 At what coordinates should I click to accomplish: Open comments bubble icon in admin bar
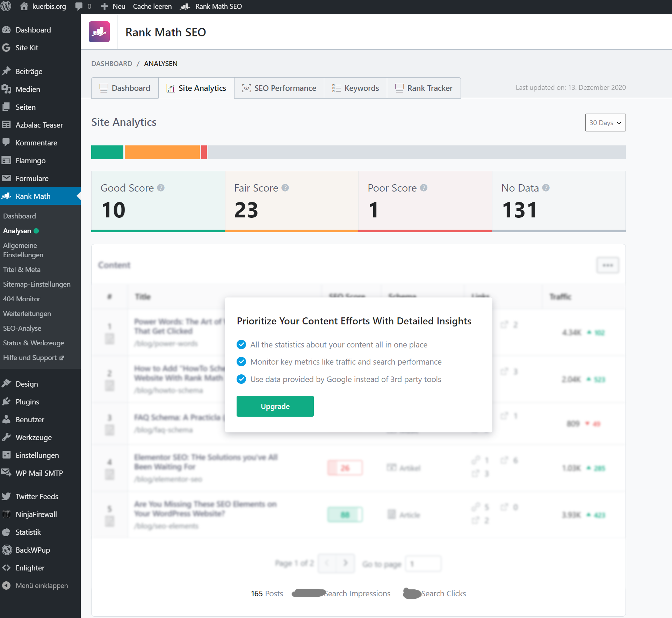[x=79, y=6]
